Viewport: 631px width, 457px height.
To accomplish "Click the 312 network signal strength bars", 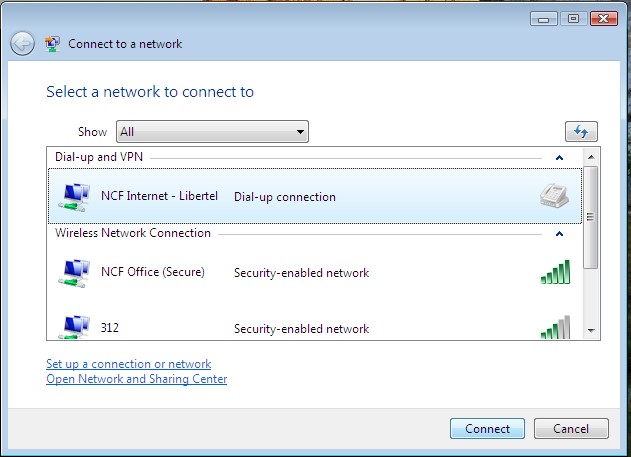I will click(555, 327).
